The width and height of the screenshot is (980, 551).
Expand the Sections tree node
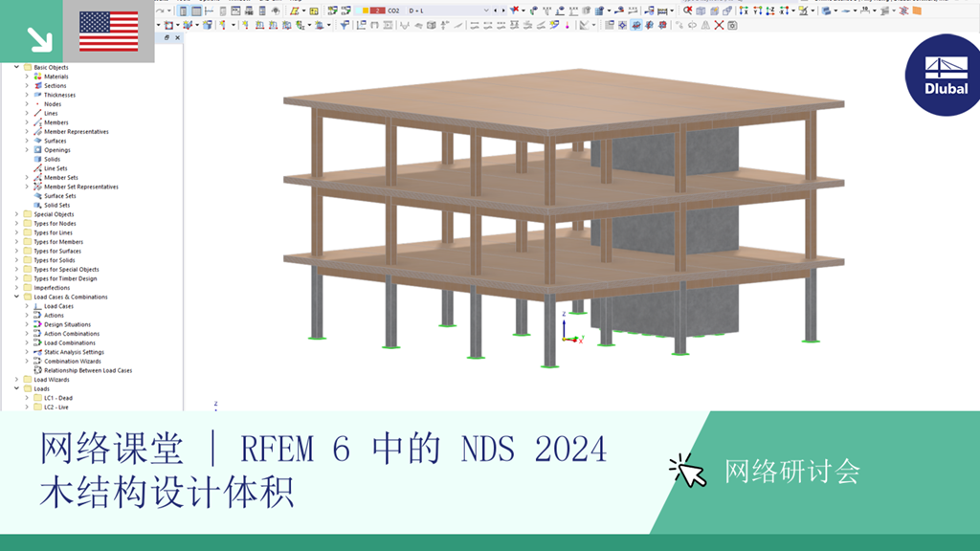[x=27, y=85]
